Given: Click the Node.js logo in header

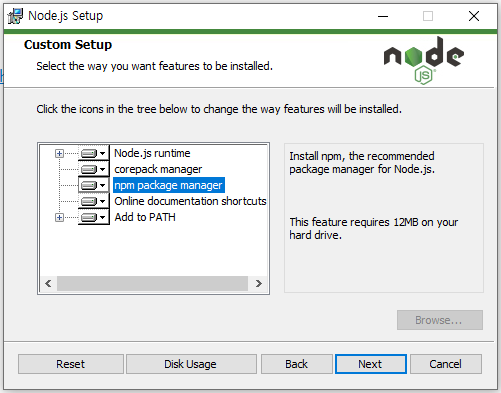Looking at the screenshot, I should [x=424, y=61].
